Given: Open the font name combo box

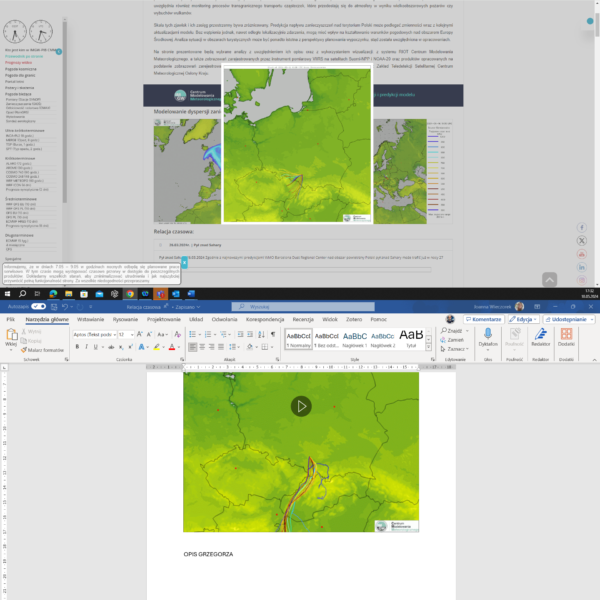Looking at the screenshot, I should point(95,334).
